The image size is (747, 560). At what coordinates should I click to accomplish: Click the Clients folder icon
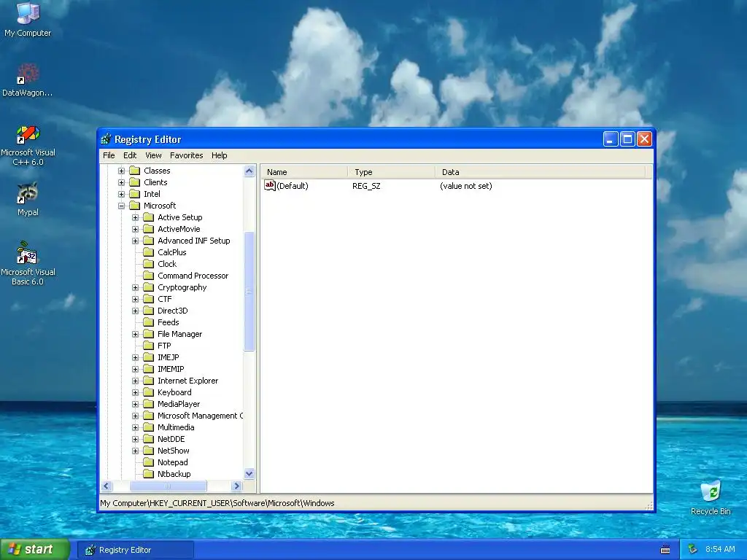click(x=135, y=182)
